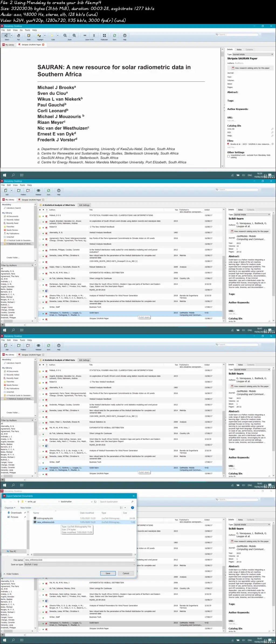Click the write_up breadcrumb in Export dialog
The height and width of the screenshot is (644, 276).
pos(32,502)
